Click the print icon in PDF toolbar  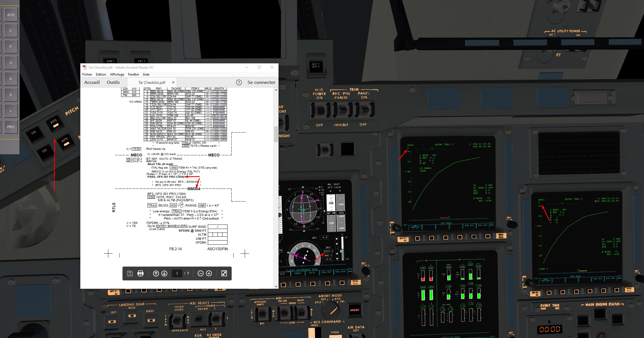click(x=140, y=274)
